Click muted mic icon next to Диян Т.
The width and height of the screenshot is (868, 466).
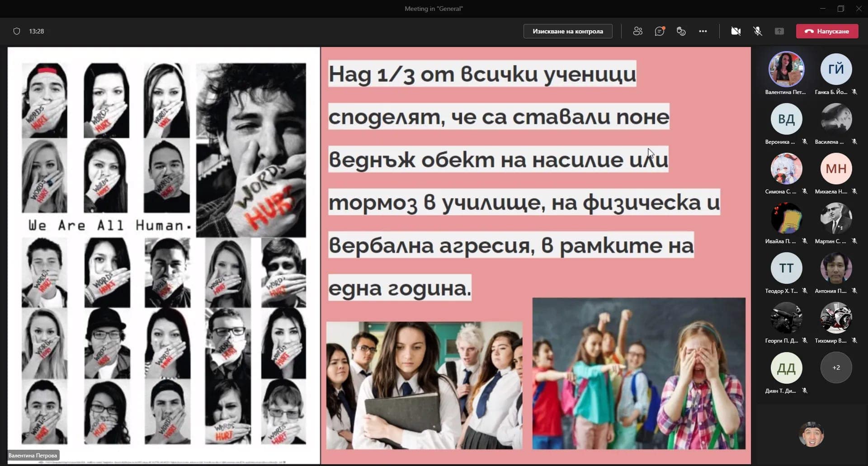pyautogui.click(x=805, y=391)
